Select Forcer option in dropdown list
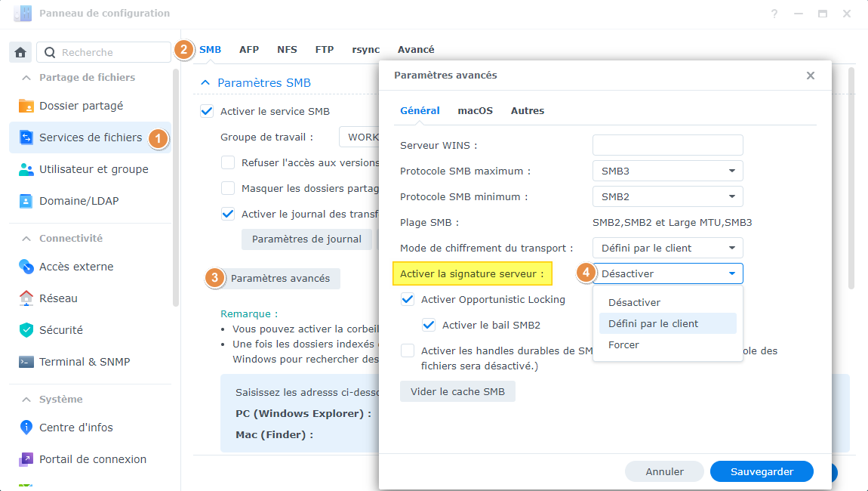This screenshot has height=491, width=868. coord(623,344)
